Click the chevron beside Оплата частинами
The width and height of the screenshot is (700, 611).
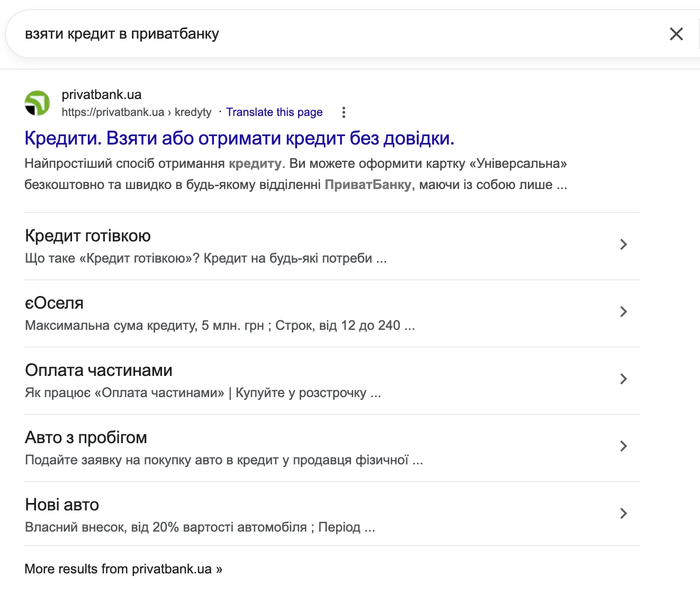pos(623,379)
